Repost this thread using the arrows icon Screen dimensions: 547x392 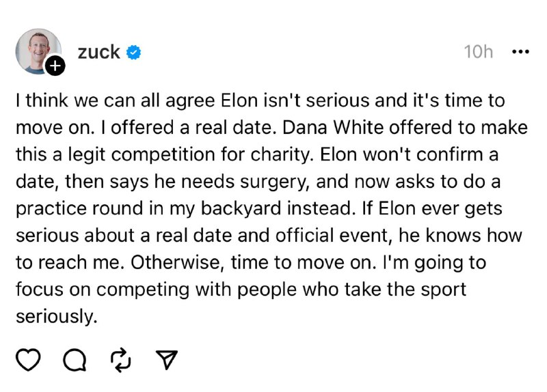tap(120, 359)
